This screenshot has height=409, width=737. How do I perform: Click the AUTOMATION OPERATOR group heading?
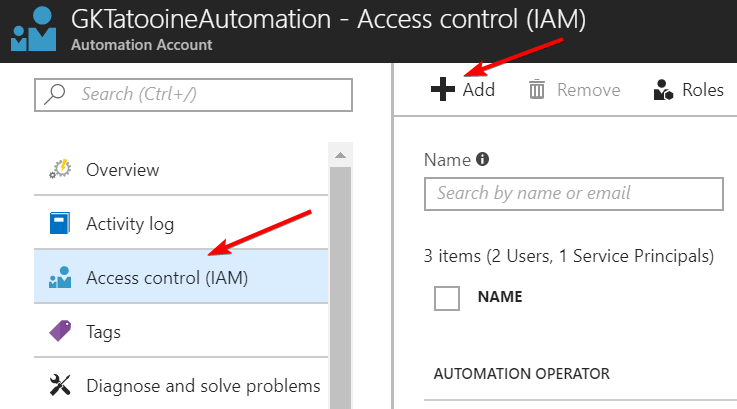click(521, 374)
